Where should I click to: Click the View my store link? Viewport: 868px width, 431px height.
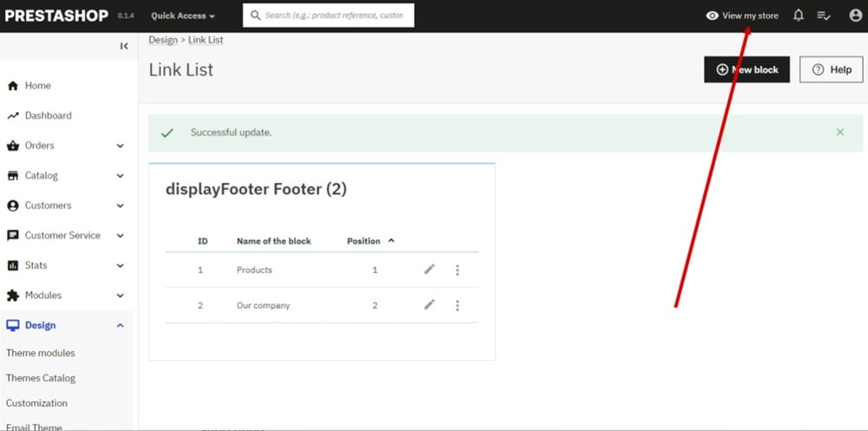click(x=742, y=16)
